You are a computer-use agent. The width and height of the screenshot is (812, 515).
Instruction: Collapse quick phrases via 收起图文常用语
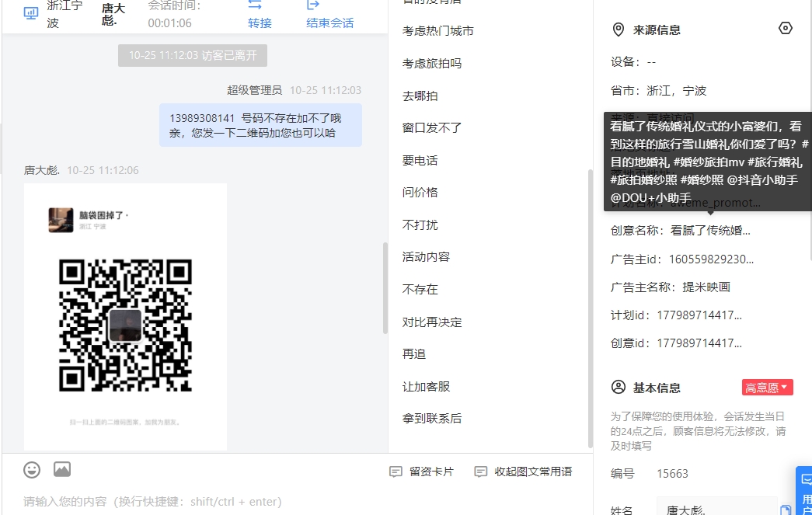pyautogui.click(x=523, y=472)
